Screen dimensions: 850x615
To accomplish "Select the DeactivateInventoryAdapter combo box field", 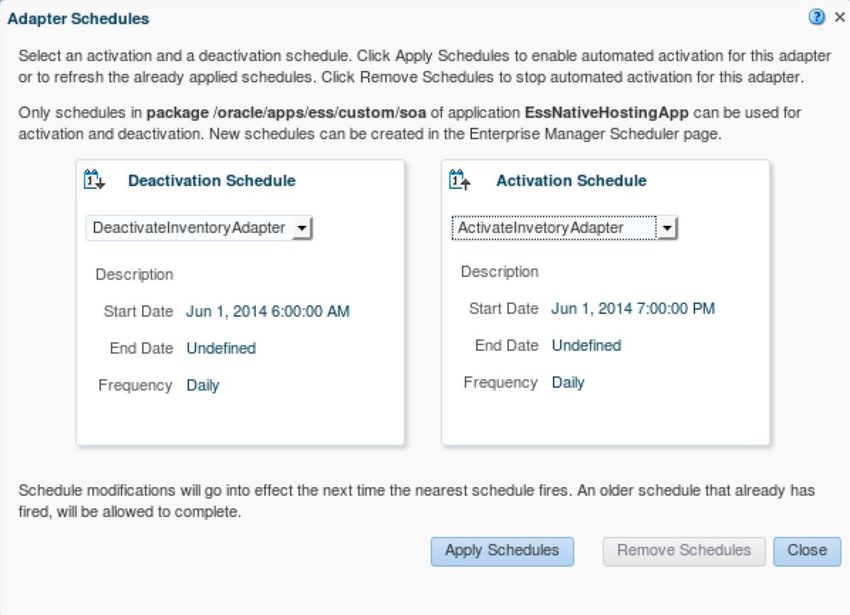I will pyautogui.click(x=199, y=228).
